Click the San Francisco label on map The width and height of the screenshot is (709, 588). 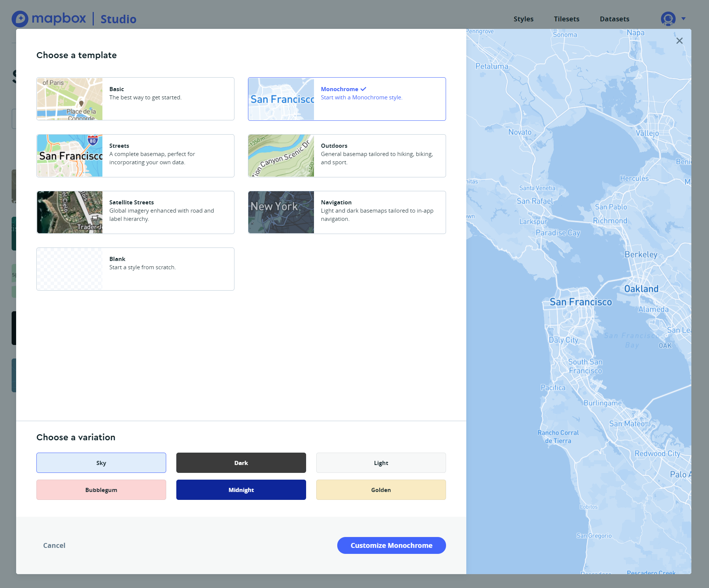(581, 302)
